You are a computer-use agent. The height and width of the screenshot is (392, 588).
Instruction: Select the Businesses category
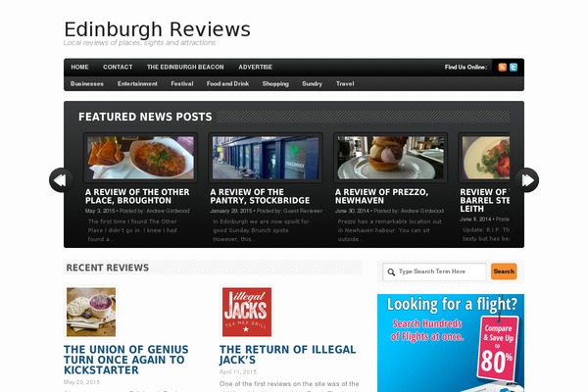coord(87,83)
